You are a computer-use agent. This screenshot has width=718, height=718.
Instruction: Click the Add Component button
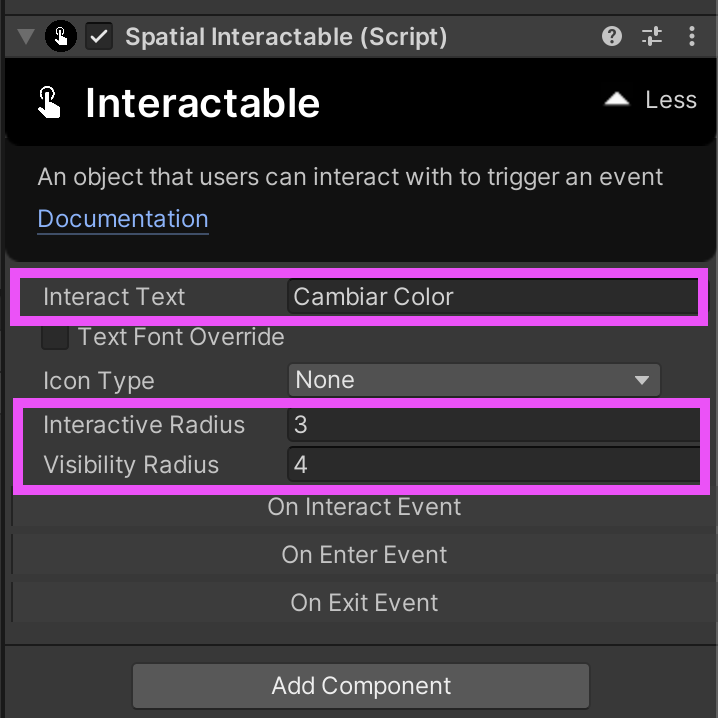(361, 686)
